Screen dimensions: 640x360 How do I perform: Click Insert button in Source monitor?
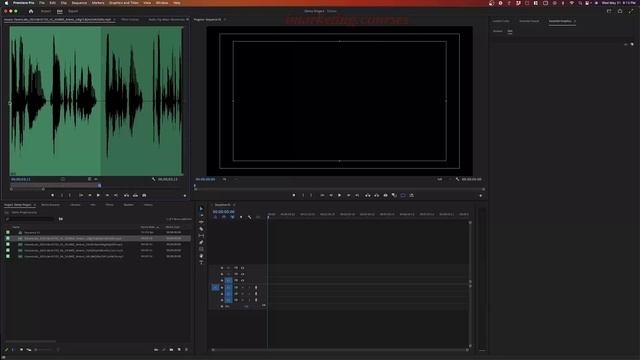[127, 196]
